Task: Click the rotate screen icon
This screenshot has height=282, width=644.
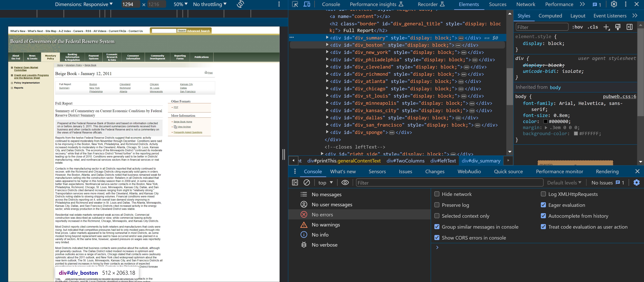Action: (240, 4)
